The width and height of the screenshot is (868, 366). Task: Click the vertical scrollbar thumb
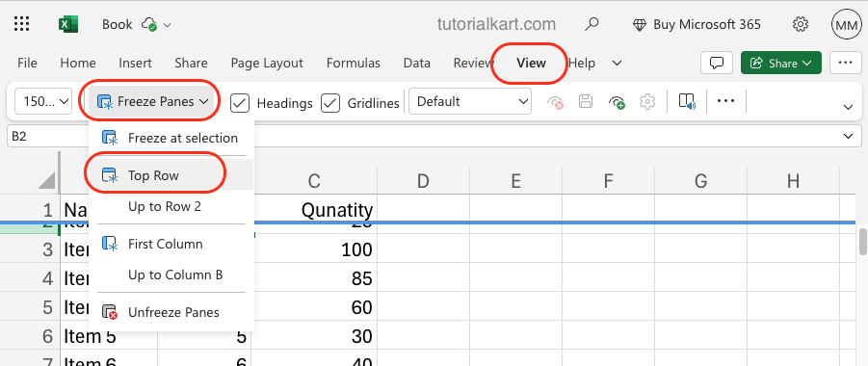click(x=862, y=242)
